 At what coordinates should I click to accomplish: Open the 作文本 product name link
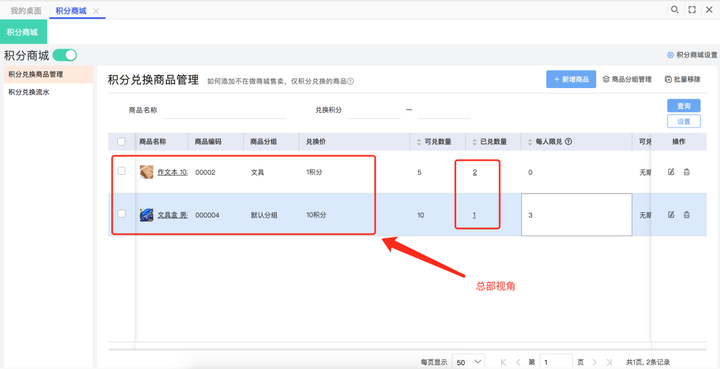click(173, 173)
